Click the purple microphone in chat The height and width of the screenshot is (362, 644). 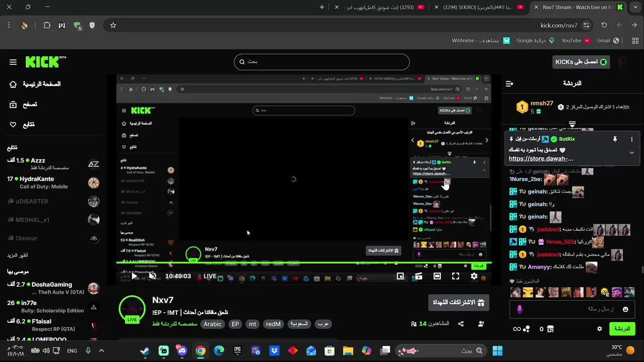pyautogui.click(x=520, y=309)
